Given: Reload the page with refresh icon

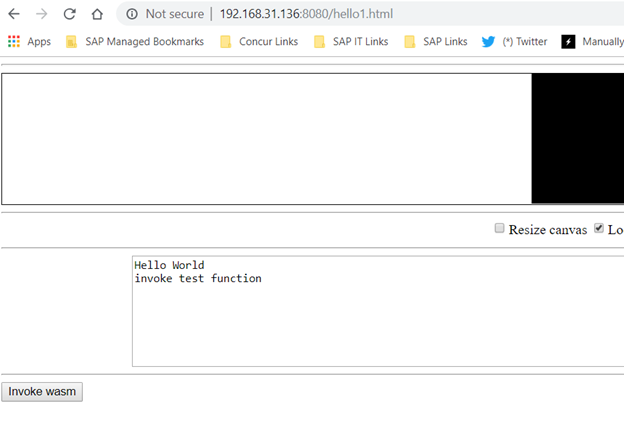Looking at the screenshot, I should click(70, 14).
